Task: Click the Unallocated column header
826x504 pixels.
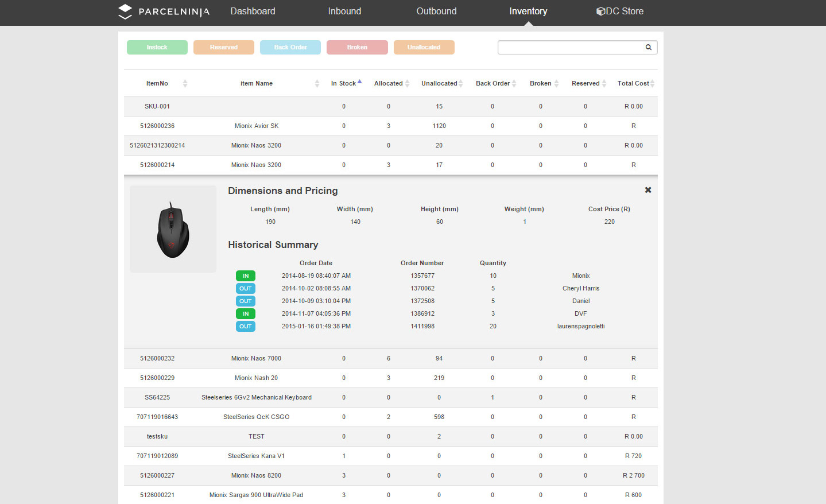Action: (x=439, y=84)
